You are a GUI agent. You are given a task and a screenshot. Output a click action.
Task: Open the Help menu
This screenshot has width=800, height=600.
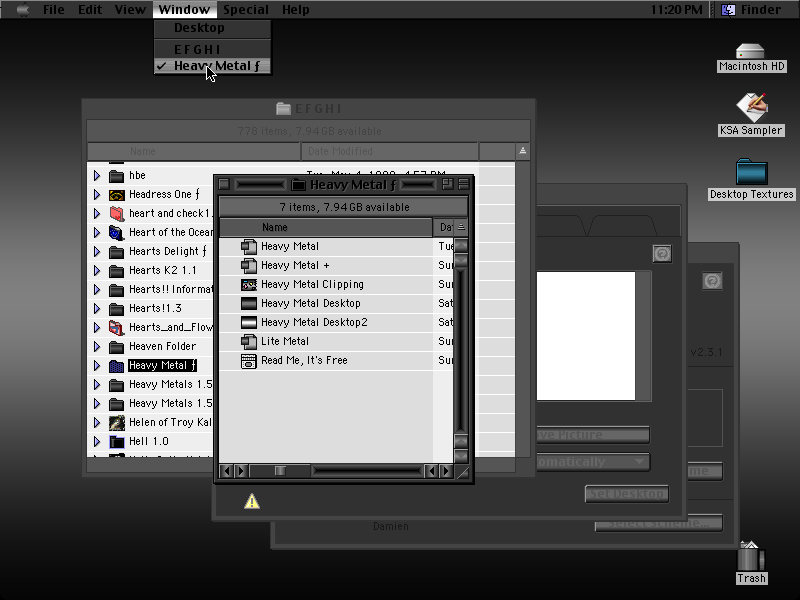[x=295, y=10]
